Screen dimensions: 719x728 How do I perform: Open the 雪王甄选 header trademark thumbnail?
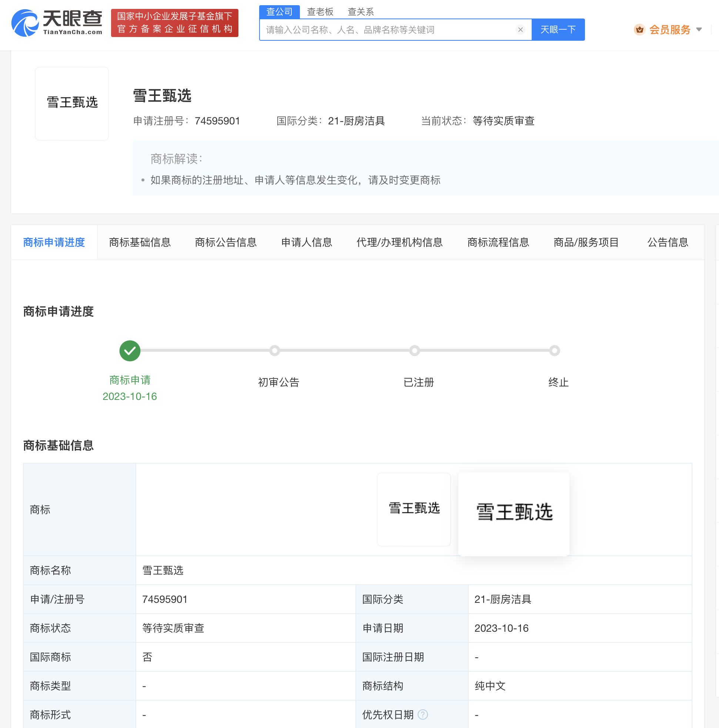(72, 104)
